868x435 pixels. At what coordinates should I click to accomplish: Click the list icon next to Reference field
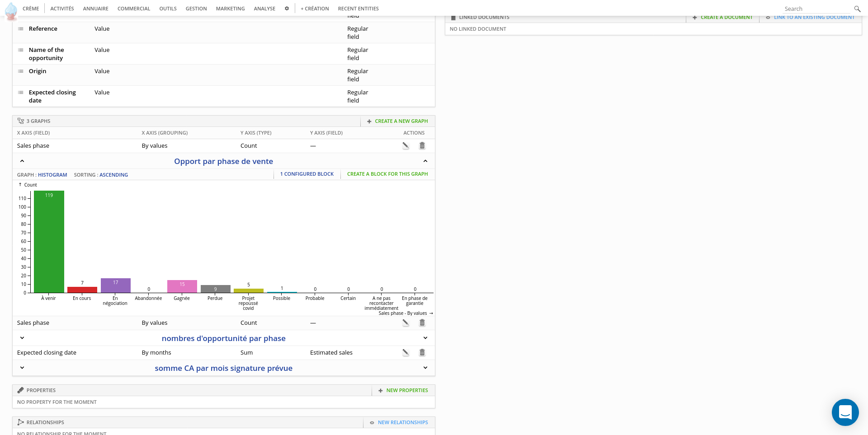(x=20, y=28)
